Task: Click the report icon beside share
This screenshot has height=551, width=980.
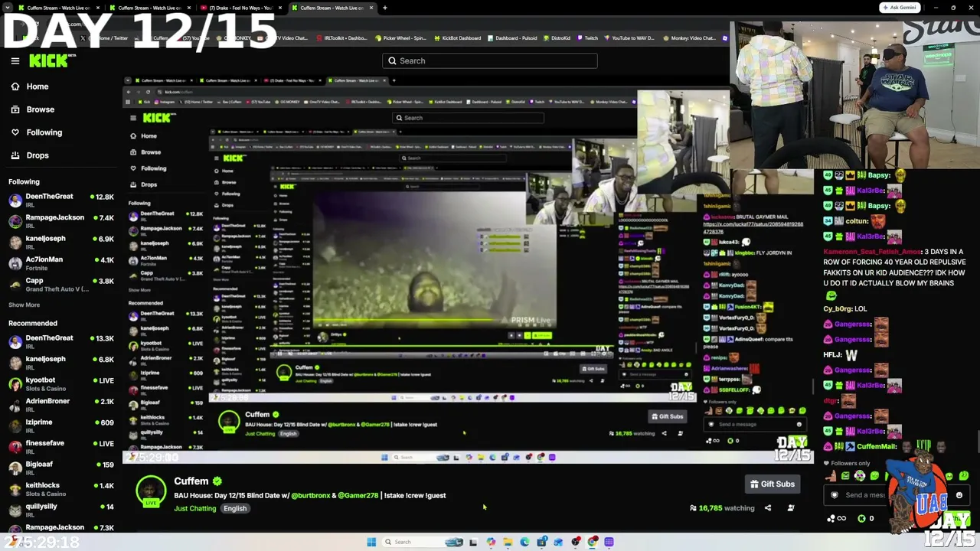Action: (x=791, y=508)
